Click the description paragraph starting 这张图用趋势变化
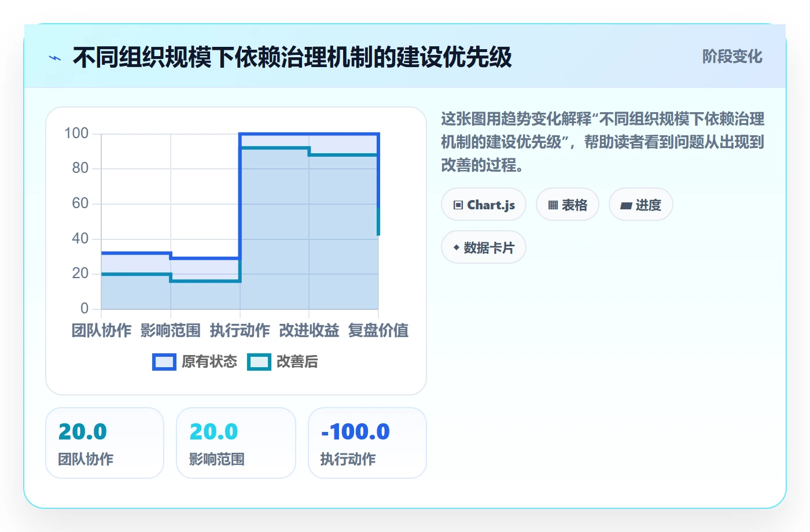 coord(602,142)
